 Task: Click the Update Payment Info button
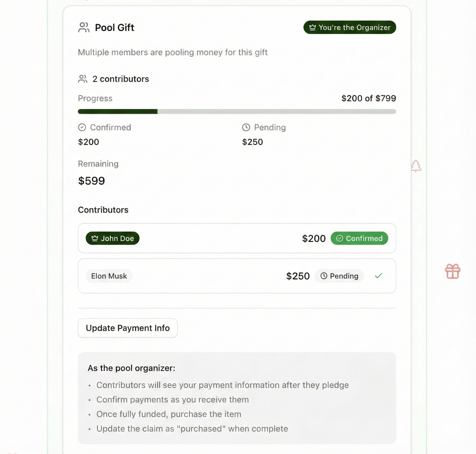pyautogui.click(x=128, y=328)
